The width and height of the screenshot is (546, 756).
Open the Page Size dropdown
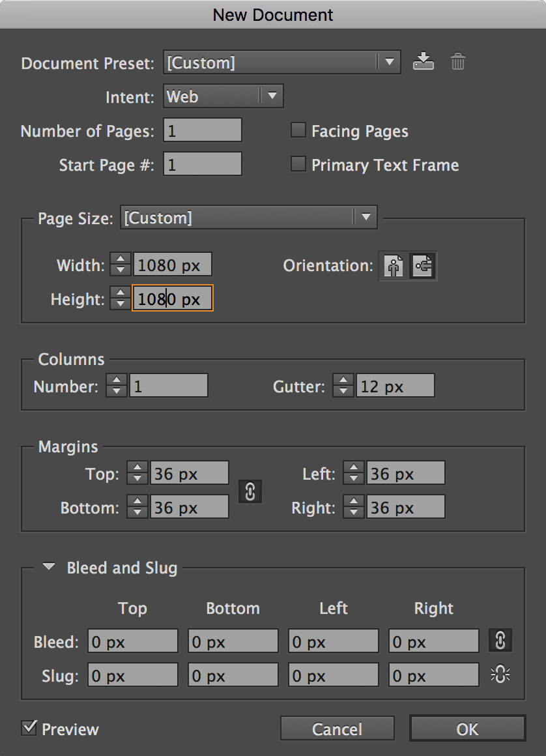click(x=367, y=218)
